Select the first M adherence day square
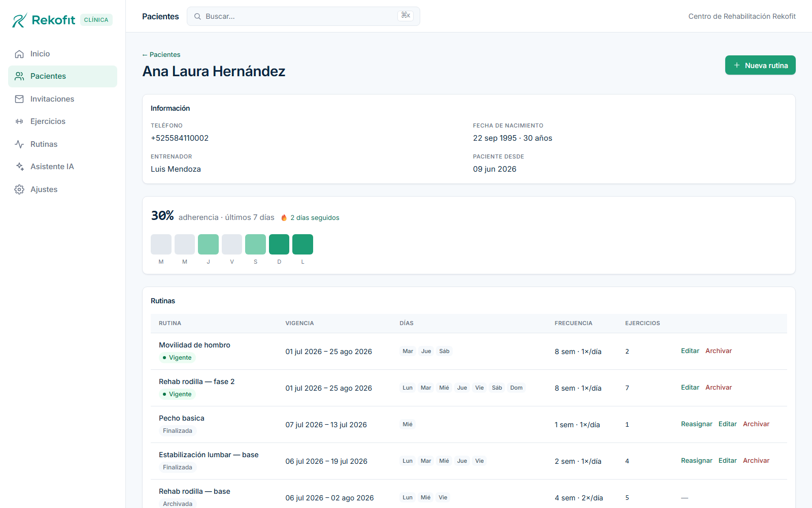The height and width of the screenshot is (508, 812). click(x=161, y=244)
